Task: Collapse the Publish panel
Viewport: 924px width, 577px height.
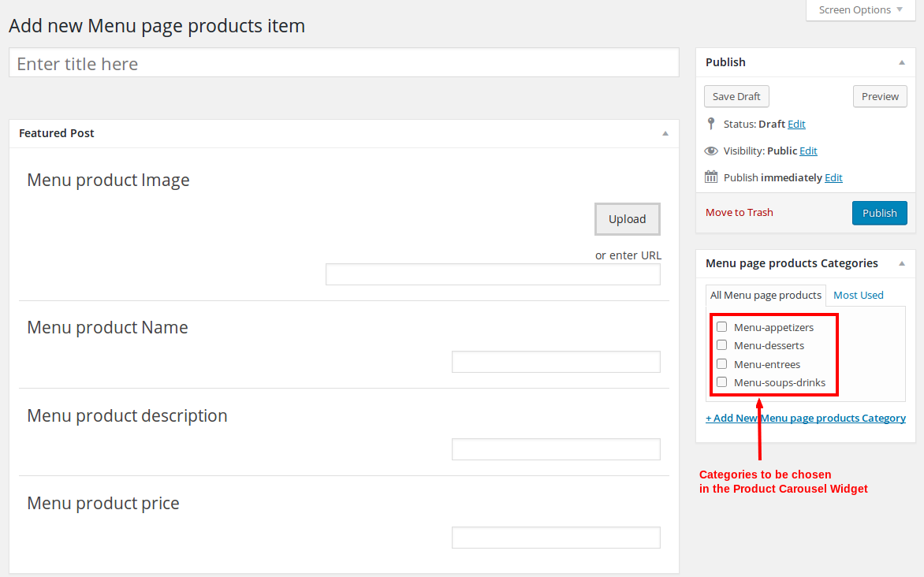Action: coord(901,62)
